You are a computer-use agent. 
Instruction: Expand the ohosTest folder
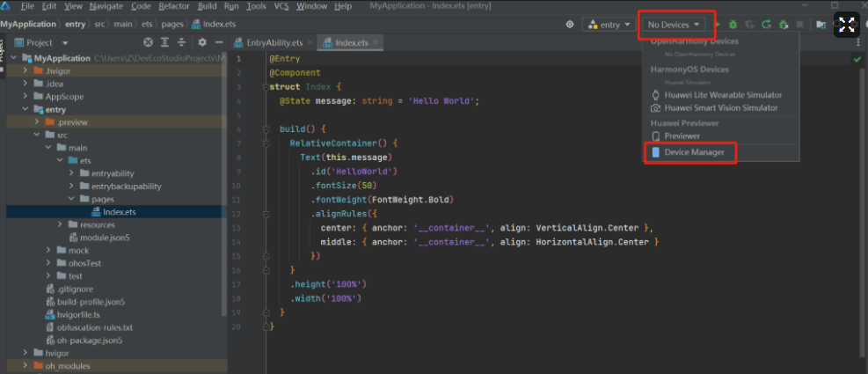tap(48, 263)
